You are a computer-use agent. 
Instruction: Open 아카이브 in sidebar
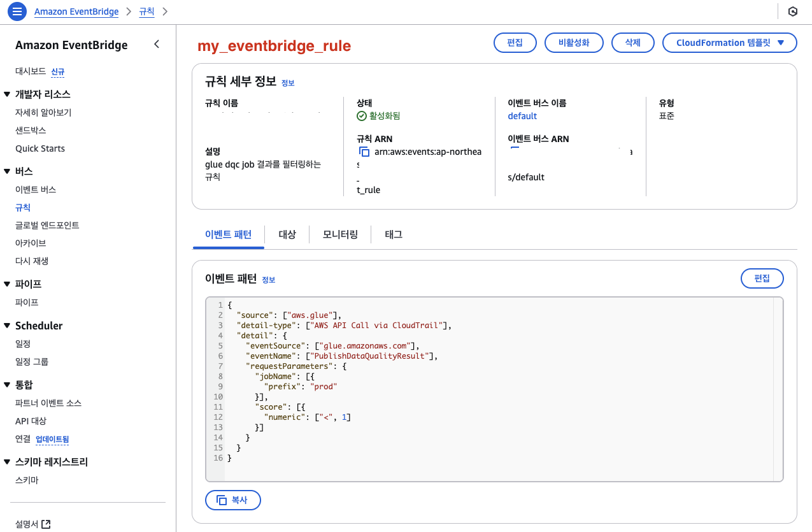coord(31,243)
